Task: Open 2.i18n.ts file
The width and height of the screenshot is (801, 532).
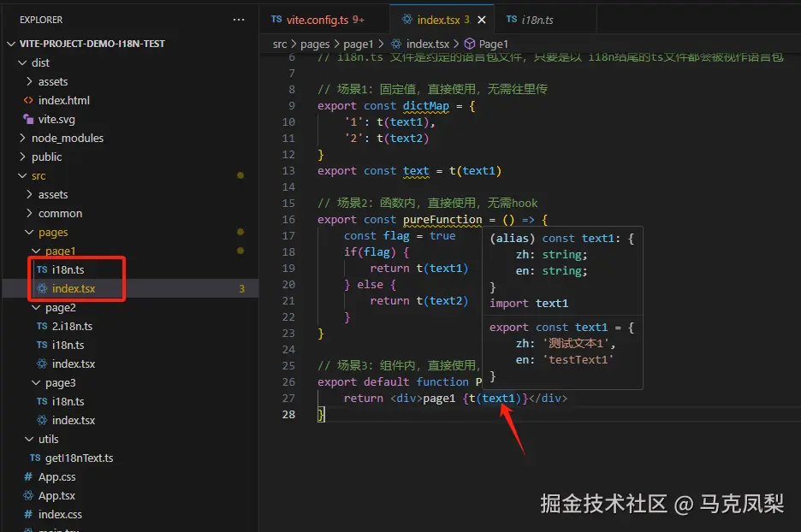Action: pyautogui.click(x=72, y=326)
